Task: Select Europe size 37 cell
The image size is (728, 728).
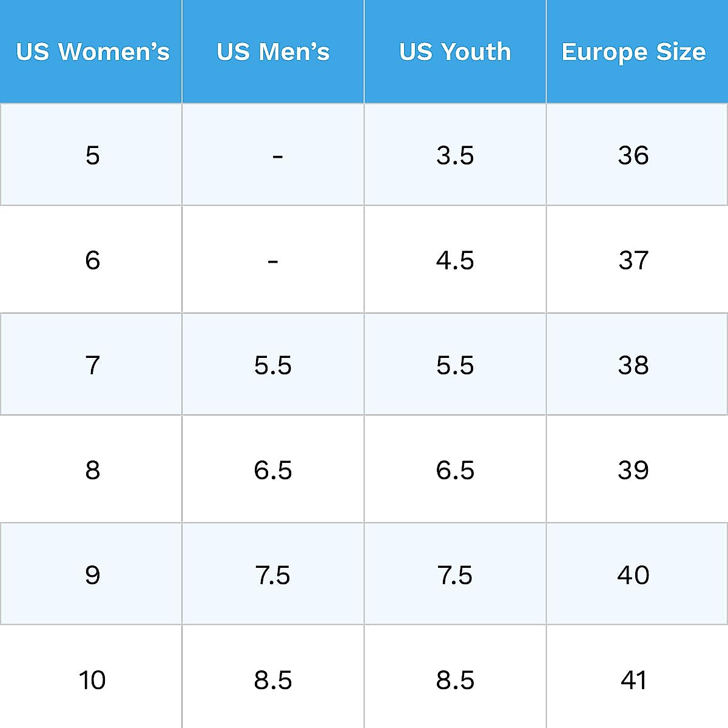Action: click(633, 260)
